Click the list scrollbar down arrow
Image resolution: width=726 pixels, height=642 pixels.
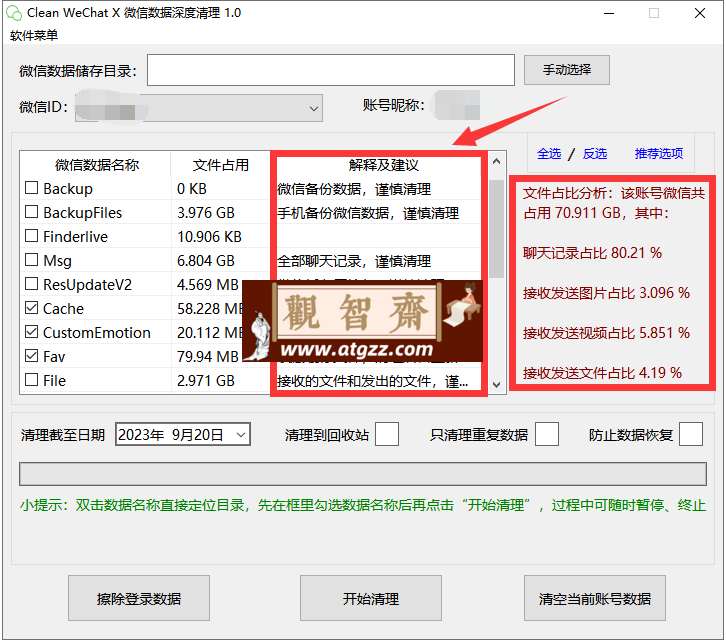497,385
